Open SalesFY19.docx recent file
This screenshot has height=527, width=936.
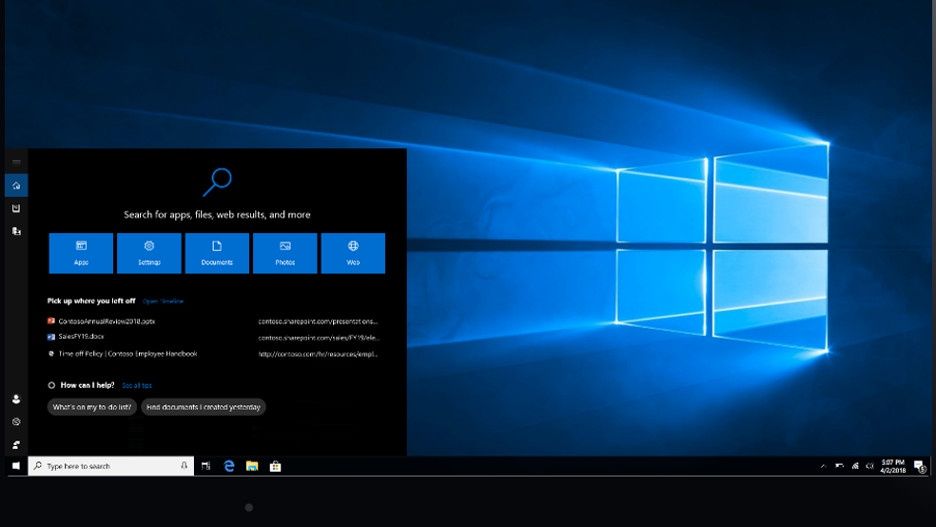pyautogui.click(x=81, y=337)
